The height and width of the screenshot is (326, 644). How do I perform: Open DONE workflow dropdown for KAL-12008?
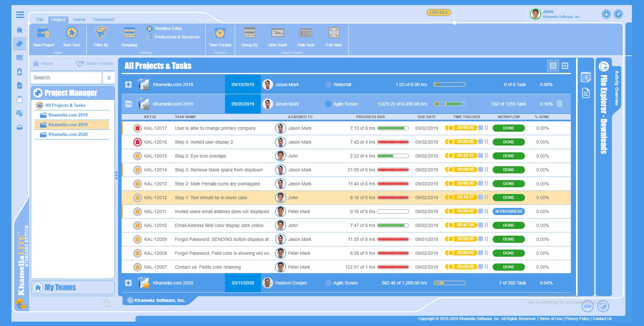[508, 253]
